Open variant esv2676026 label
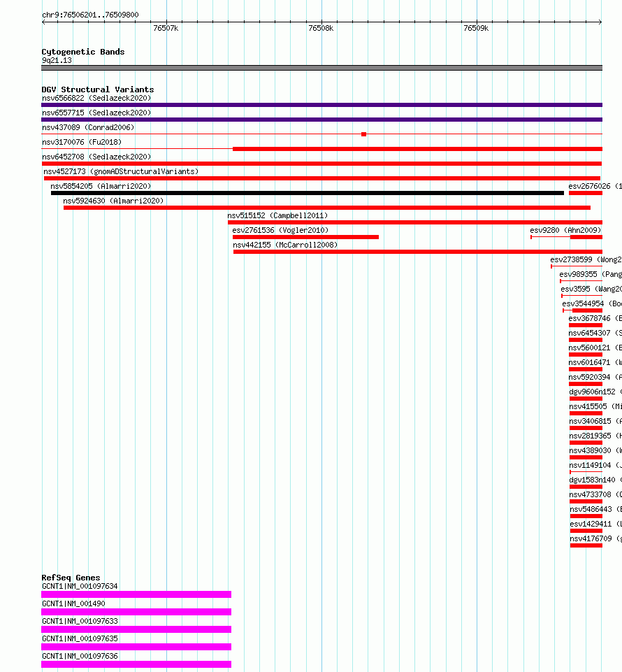 pyautogui.click(x=595, y=186)
